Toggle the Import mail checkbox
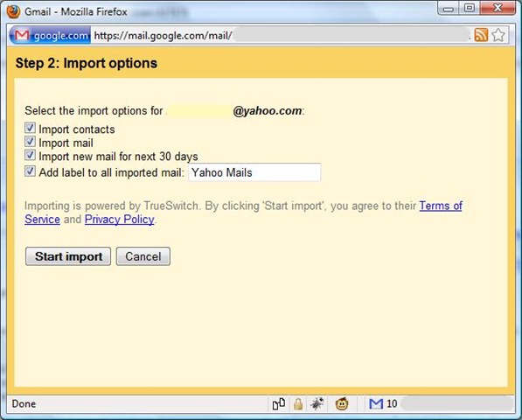Image resolution: width=522 pixels, height=420 pixels. coord(30,142)
